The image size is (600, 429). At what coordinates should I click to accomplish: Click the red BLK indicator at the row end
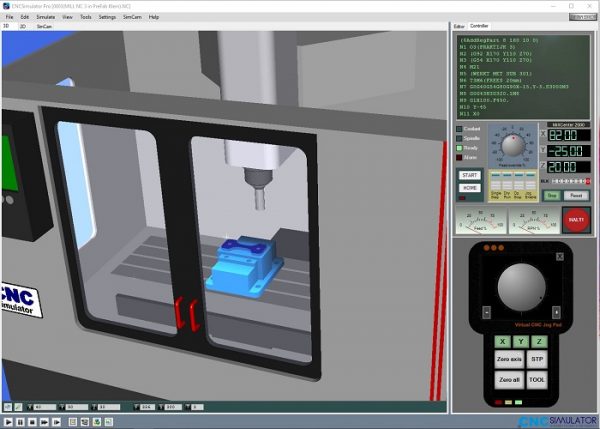tap(588, 181)
